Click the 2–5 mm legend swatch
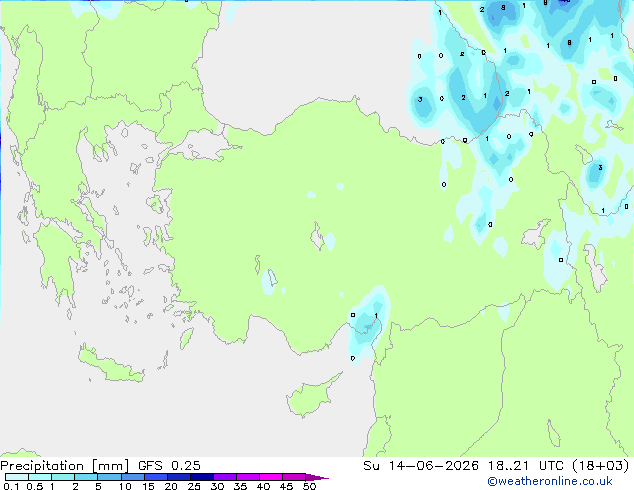Image resolution: width=634 pixels, height=490 pixels. 87,477
